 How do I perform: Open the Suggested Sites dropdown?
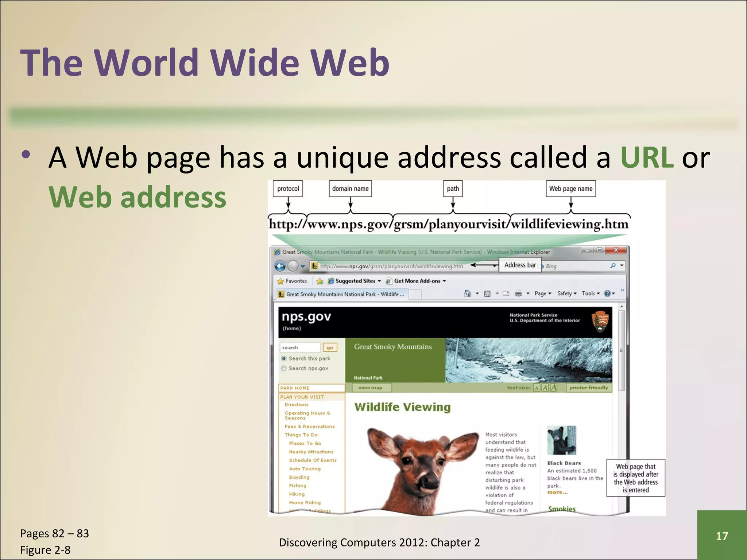coord(355,281)
